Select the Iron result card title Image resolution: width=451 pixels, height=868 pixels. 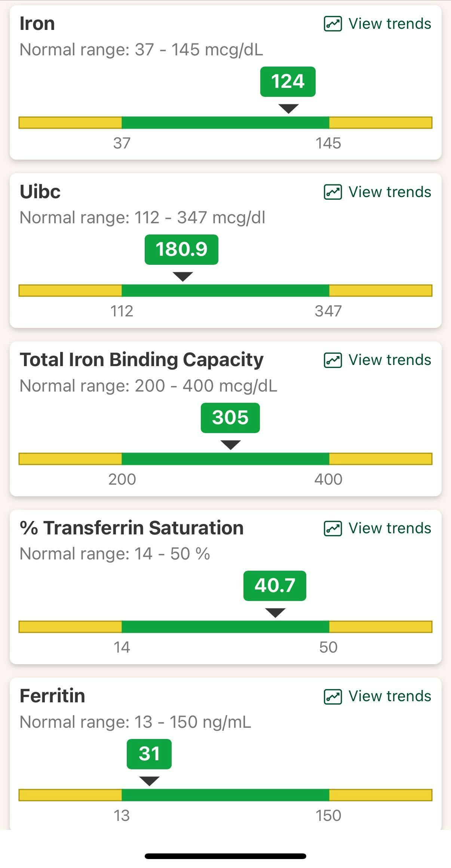tap(37, 24)
